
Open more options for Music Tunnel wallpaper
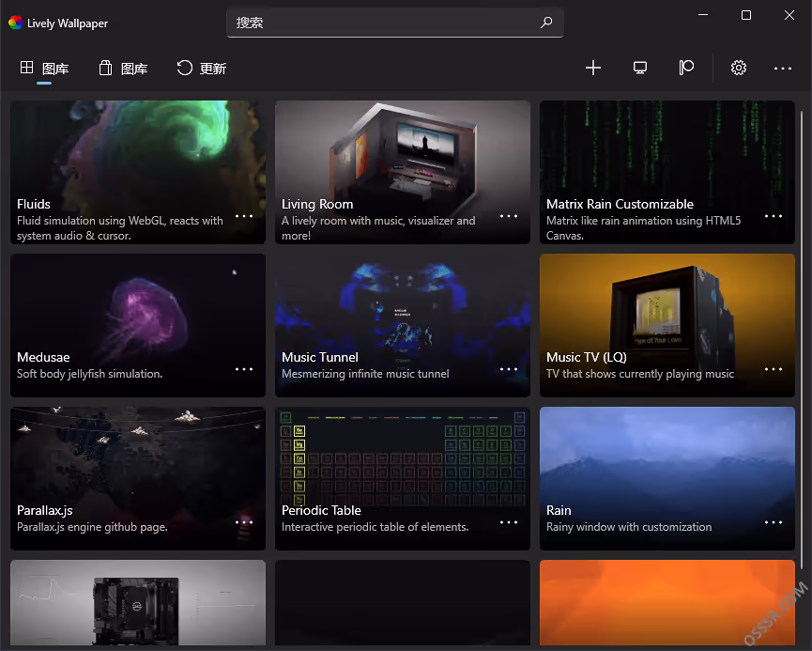[509, 369]
